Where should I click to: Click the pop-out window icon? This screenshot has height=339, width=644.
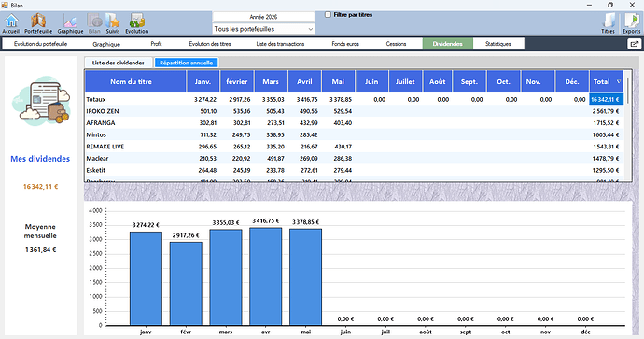click(x=634, y=44)
